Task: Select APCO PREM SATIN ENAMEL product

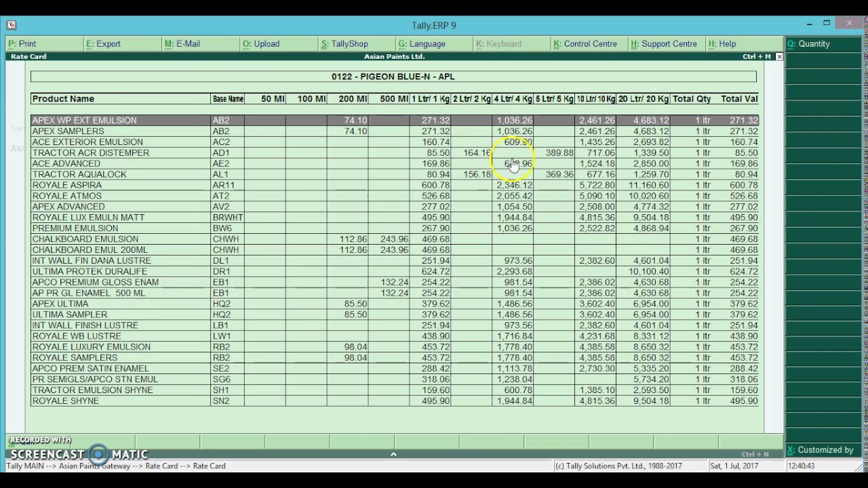Action: [x=90, y=369]
